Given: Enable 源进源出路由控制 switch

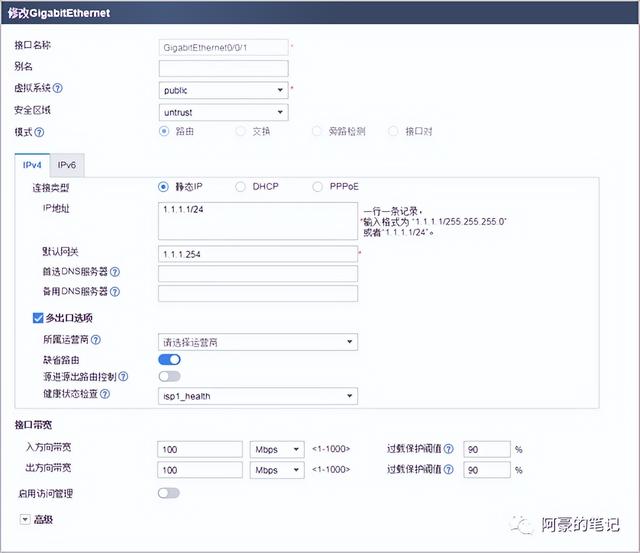Looking at the screenshot, I should [x=169, y=376].
